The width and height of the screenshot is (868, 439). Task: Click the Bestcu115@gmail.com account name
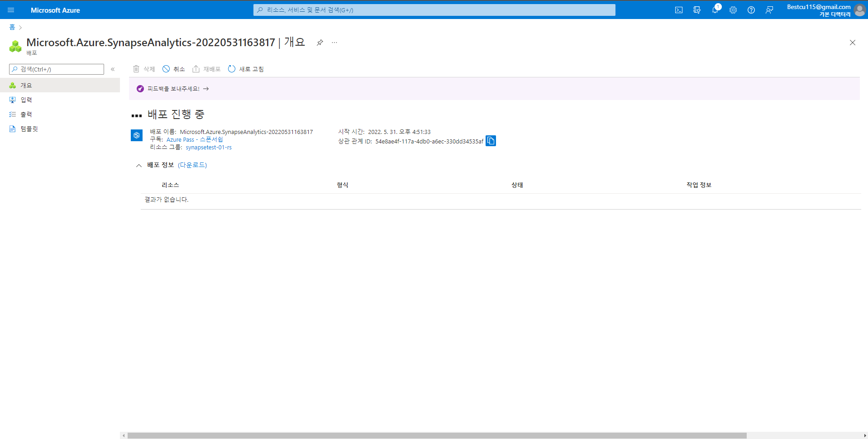pos(819,7)
